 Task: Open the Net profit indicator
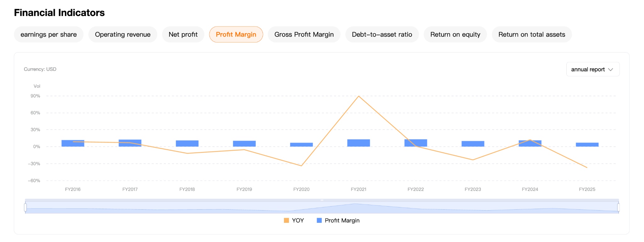pos(183,35)
